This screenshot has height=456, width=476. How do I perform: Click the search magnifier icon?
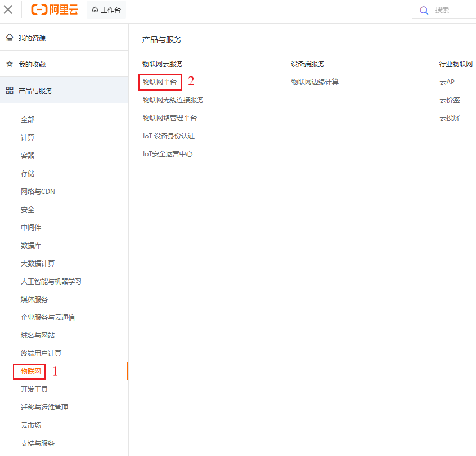(424, 11)
